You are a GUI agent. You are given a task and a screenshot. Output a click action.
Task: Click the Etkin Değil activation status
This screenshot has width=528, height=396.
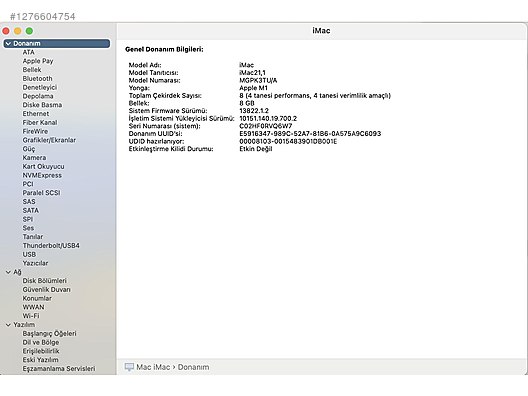tap(256, 149)
